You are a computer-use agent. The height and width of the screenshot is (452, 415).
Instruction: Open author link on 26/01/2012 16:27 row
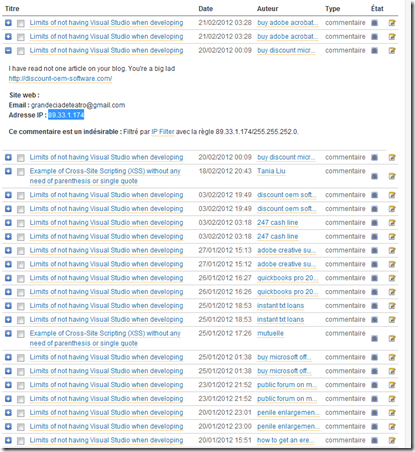click(x=287, y=278)
